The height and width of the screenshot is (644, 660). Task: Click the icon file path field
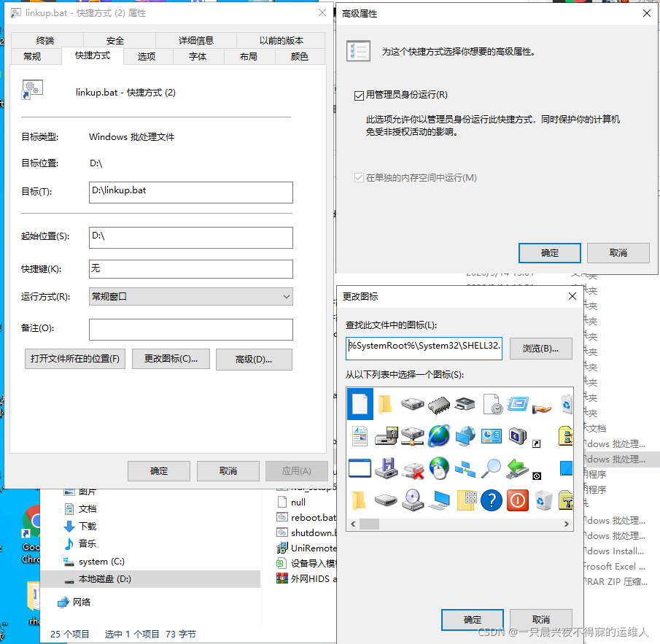tap(424, 349)
